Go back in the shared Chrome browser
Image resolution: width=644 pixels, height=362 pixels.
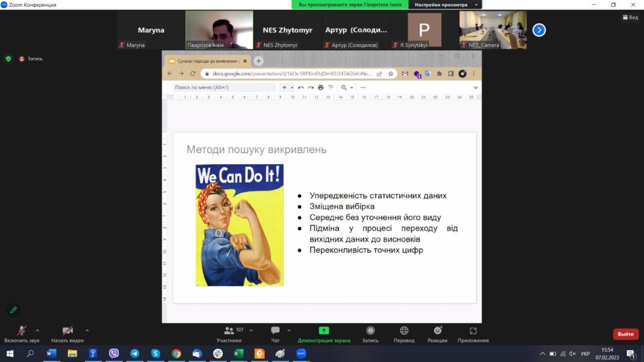pyautogui.click(x=170, y=74)
